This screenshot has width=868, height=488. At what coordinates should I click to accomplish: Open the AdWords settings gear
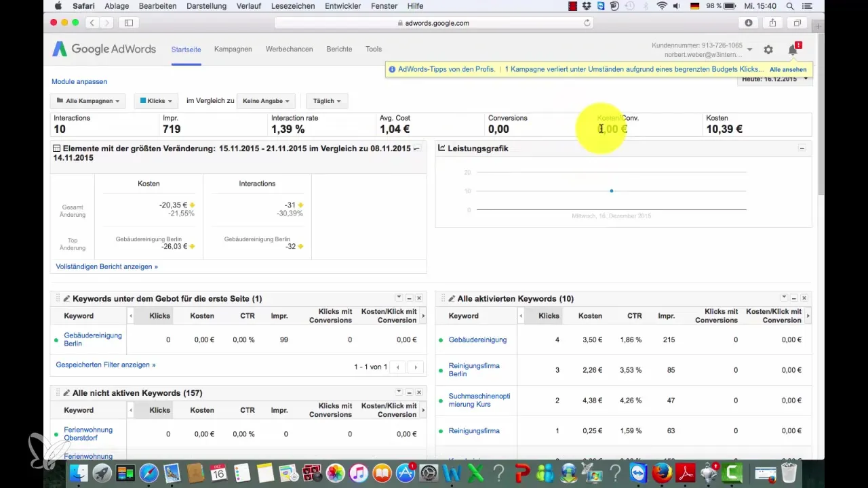point(768,49)
